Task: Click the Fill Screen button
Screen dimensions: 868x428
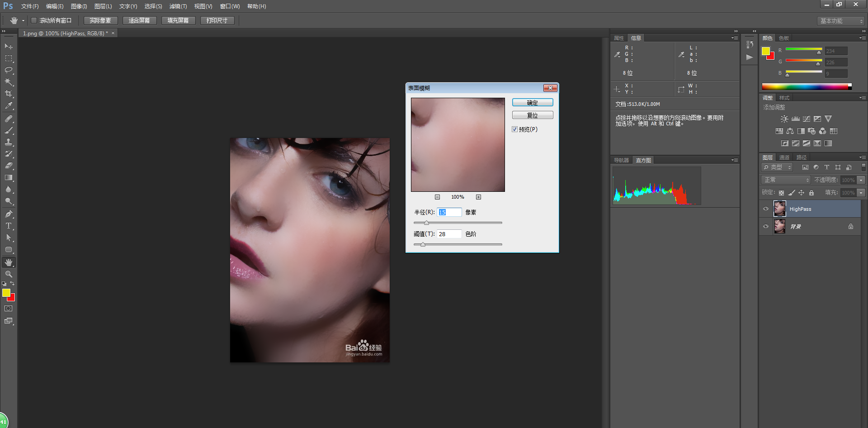Action: point(178,20)
